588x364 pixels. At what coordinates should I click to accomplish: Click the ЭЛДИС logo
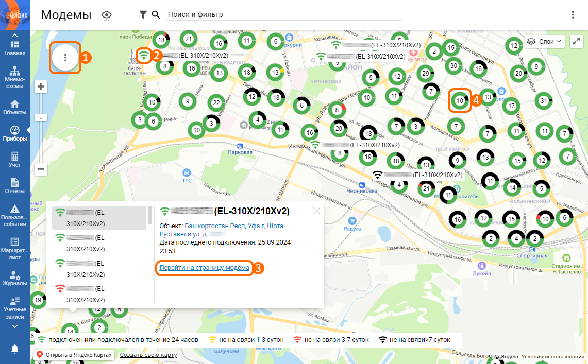[14, 15]
